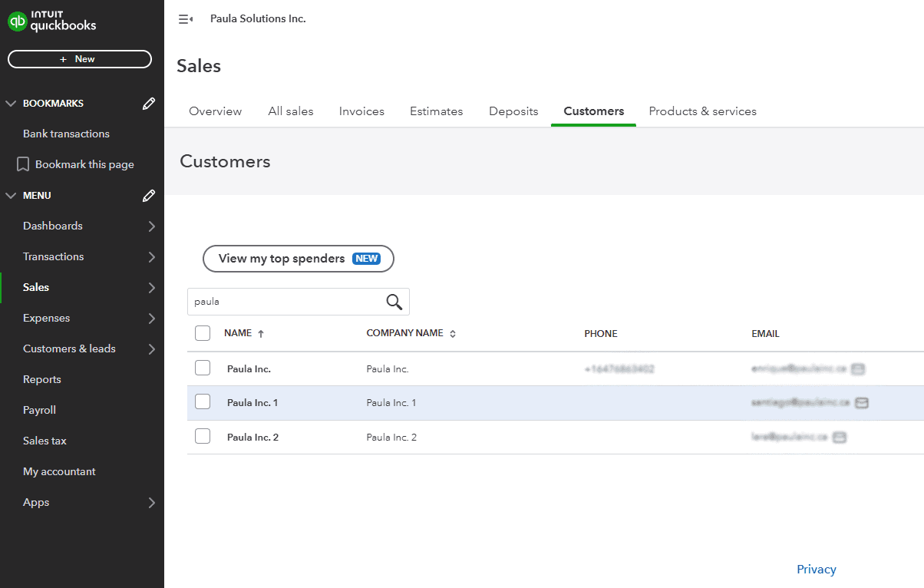Screen dimensions: 924x588
Task: Edit menu items with the pencil icon
Action: pos(148,195)
